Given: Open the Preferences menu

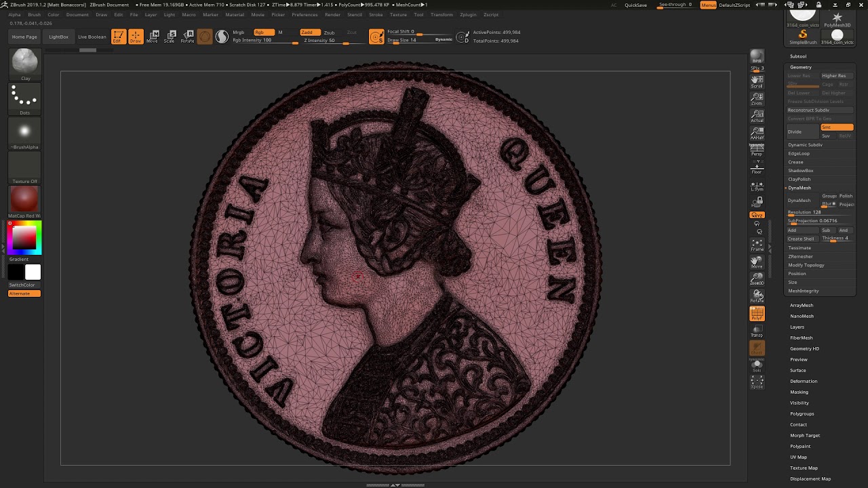Looking at the screenshot, I should 304,14.
